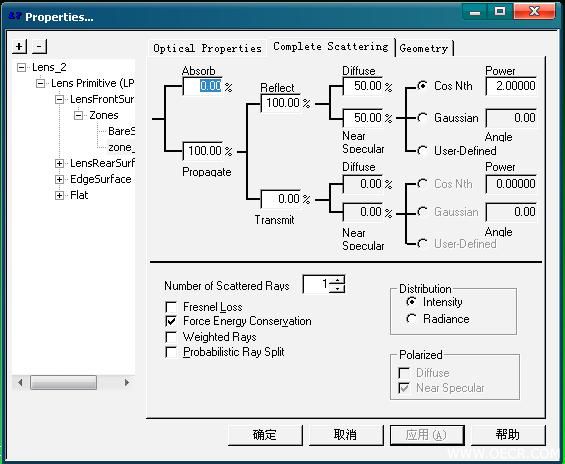Select the reflect Cos Nth radio button
Viewport: 565px width, 464px height.
422,86
